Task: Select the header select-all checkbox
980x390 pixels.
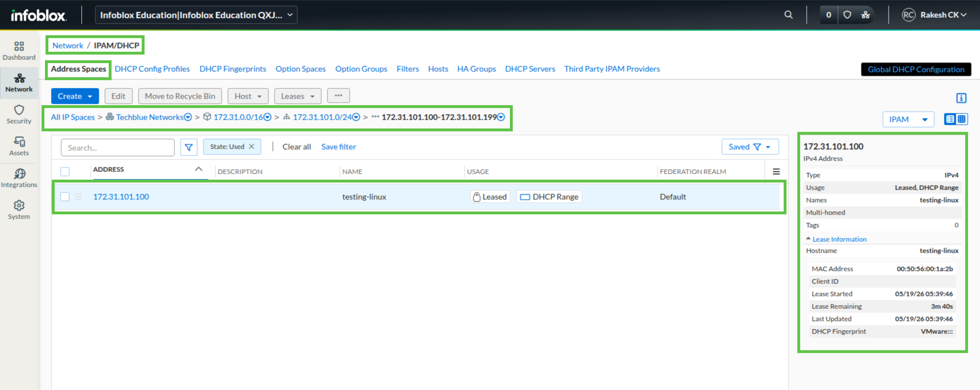Action: pos(65,171)
